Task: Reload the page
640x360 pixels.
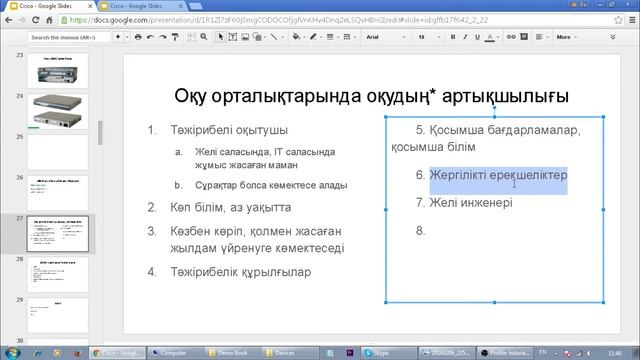Action: (36, 20)
